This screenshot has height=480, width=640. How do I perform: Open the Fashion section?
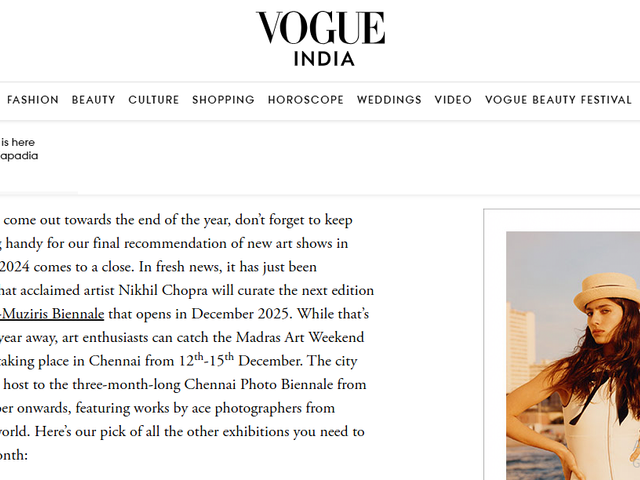(33, 100)
